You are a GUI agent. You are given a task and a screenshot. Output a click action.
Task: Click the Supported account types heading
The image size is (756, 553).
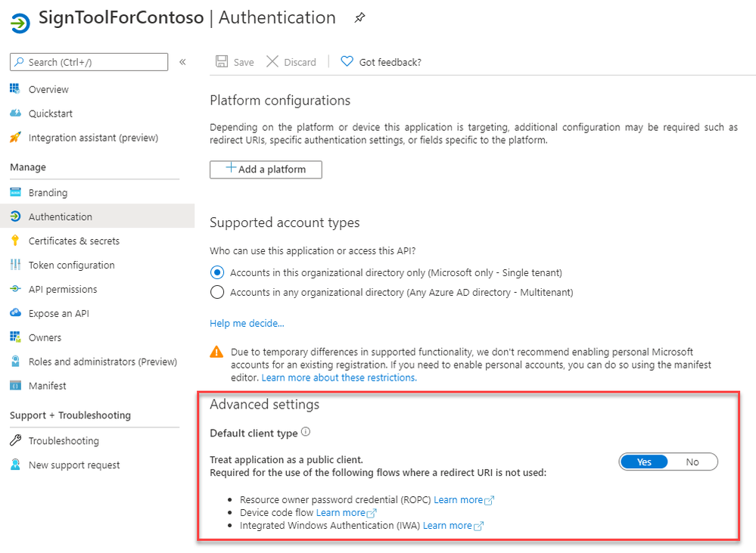coord(285,222)
